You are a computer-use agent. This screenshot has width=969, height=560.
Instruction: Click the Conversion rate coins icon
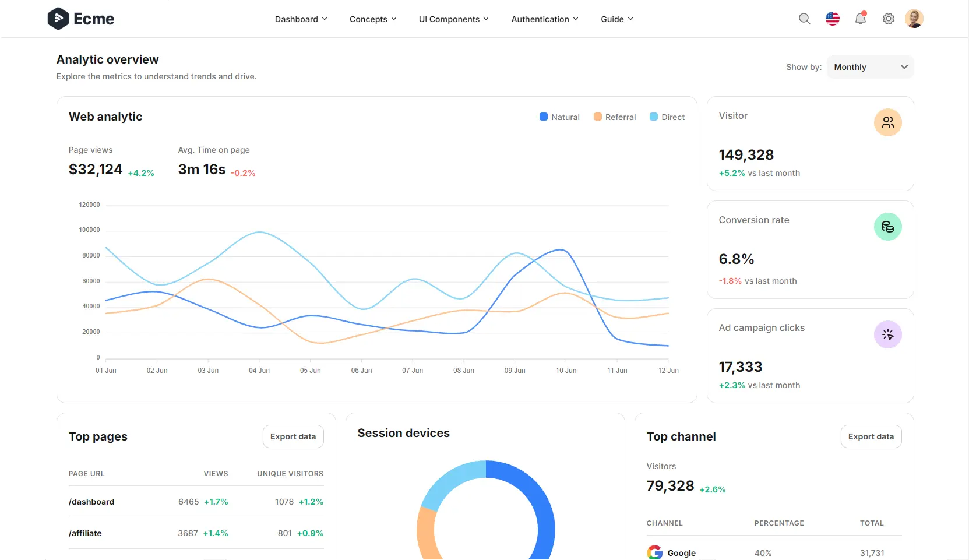887,227
